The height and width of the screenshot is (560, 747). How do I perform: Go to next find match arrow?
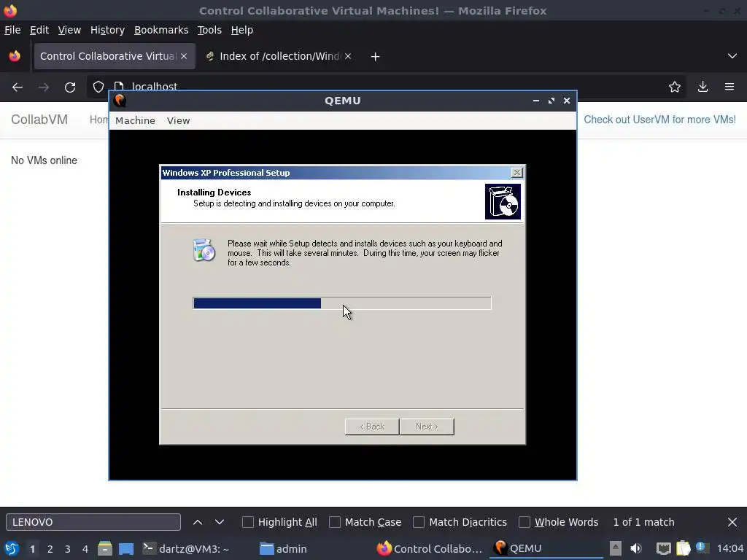(x=219, y=522)
